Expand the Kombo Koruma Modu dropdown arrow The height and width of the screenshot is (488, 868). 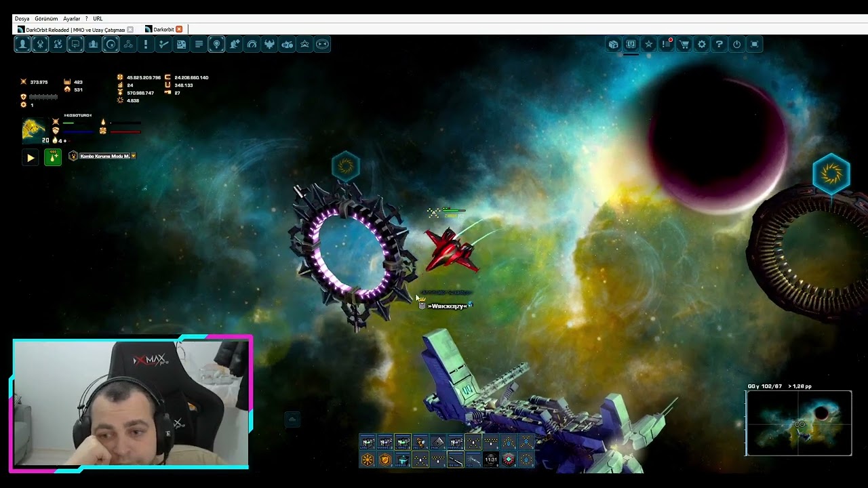pyautogui.click(x=134, y=156)
